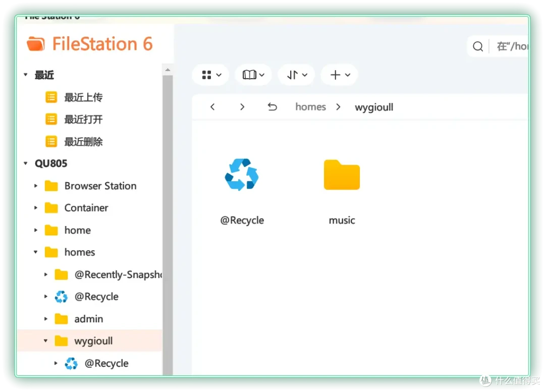545x392 pixels.
Task: Collapse the 最近 section triangle
Action: click(x=25, y=75)
